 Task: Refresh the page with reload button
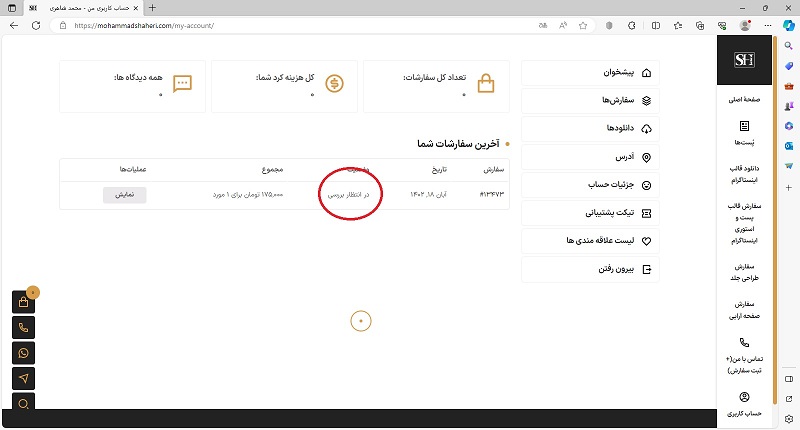36,25
